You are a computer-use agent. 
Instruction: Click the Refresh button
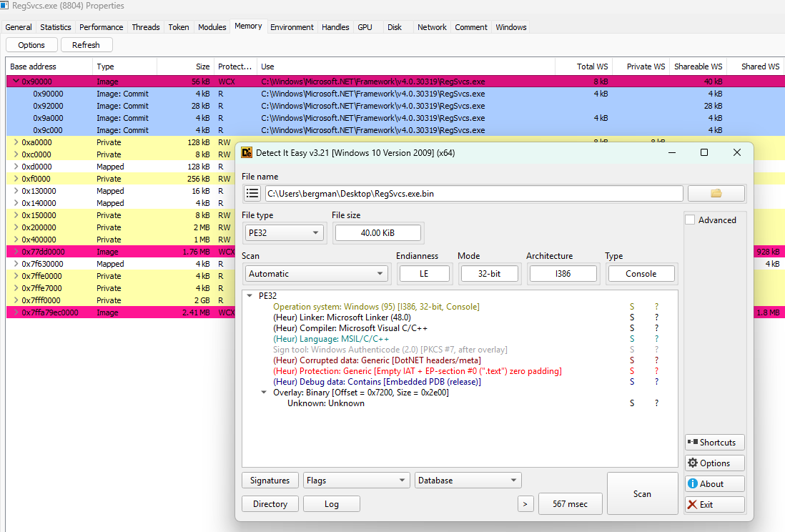click(x=86, y=45)
